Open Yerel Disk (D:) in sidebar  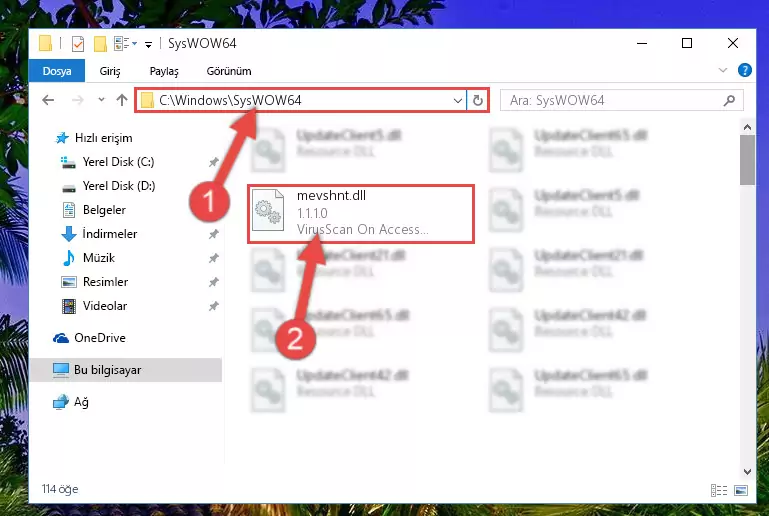118,186
